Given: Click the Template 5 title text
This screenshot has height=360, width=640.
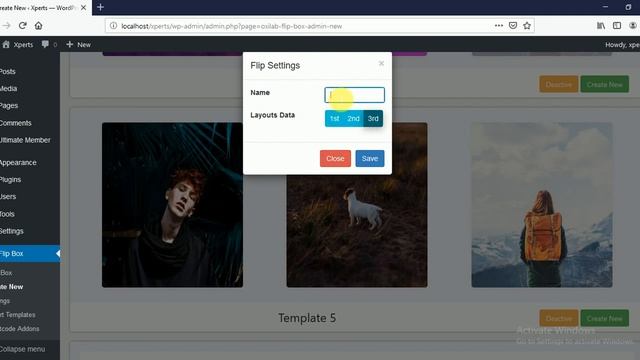Looking at the screenshot, I should click(x=307, y=318).
